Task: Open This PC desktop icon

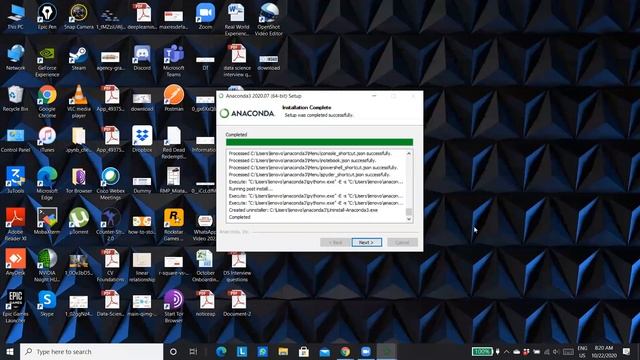Action: coord(16,17)
